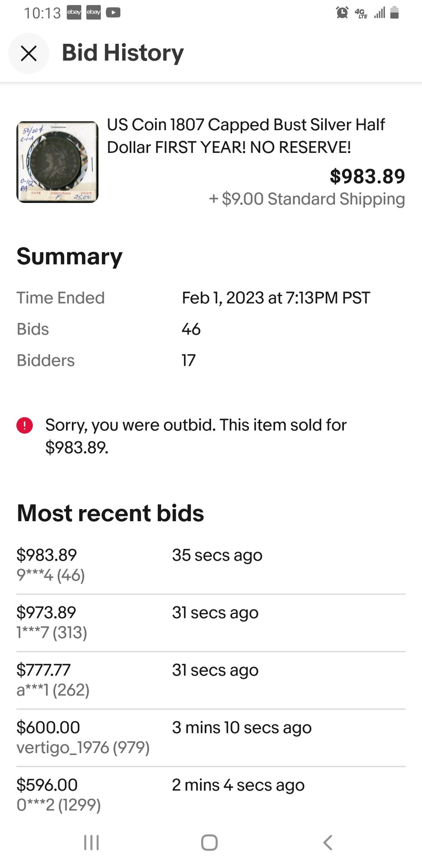The image size is (422, 868).
Task: Open the Android recent apps button
Action: 91,843
